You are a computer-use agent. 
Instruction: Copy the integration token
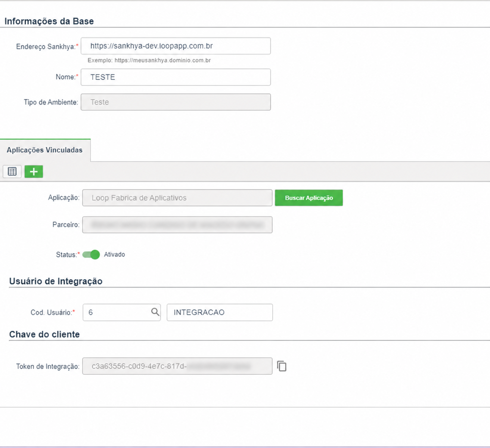pos(282,366)
